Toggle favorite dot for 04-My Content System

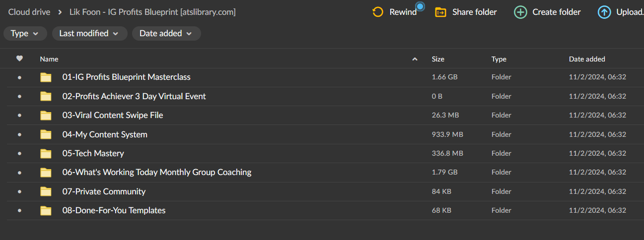(x=19, y=135)
